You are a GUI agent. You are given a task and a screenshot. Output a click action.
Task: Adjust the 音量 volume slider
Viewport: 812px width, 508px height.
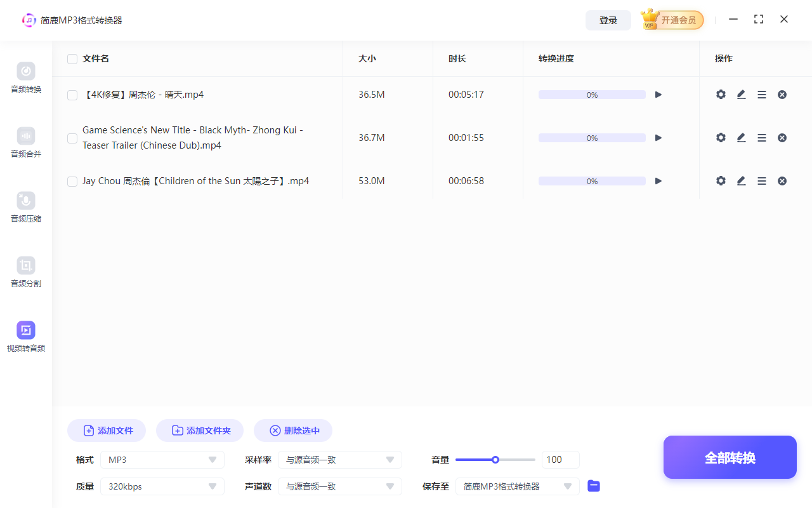[495, 459]
